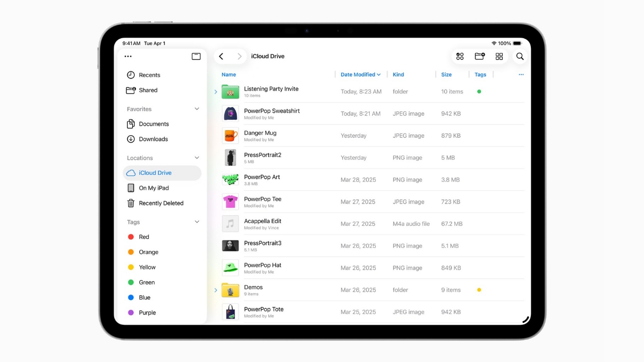Open the Date Modified sort dropdown

[x=360, y=74]
